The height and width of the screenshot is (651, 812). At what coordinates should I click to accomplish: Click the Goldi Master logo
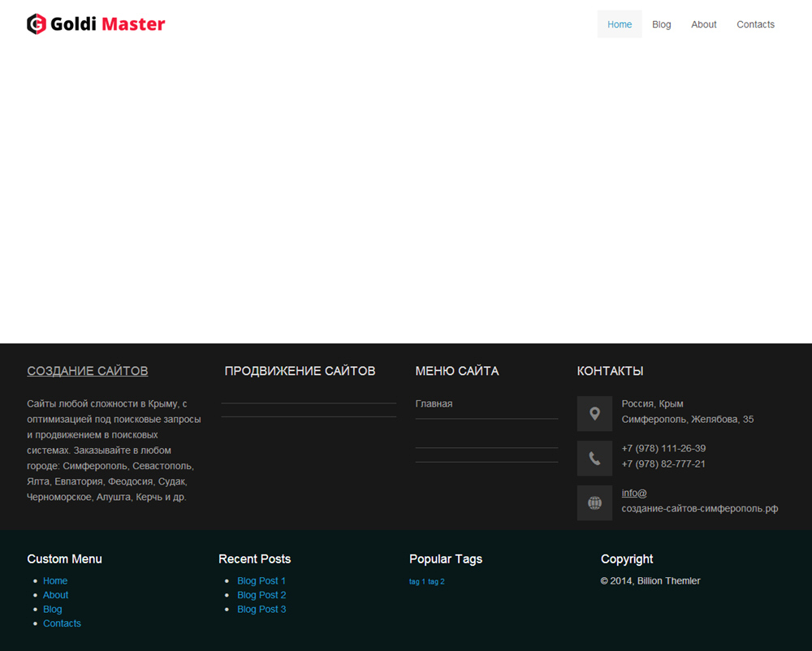pyautogui.click(x=96, y=24)
